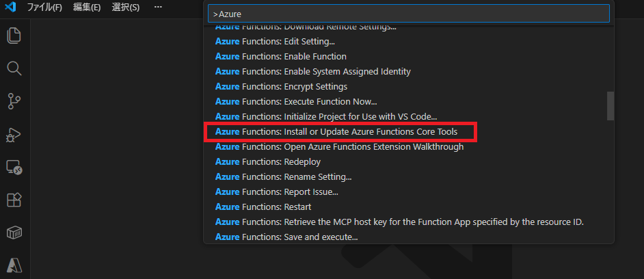Open the Docker containers view icon
The width and height of the screenshot is (644, 279).
pyautogui.click(x=14, y=232)
